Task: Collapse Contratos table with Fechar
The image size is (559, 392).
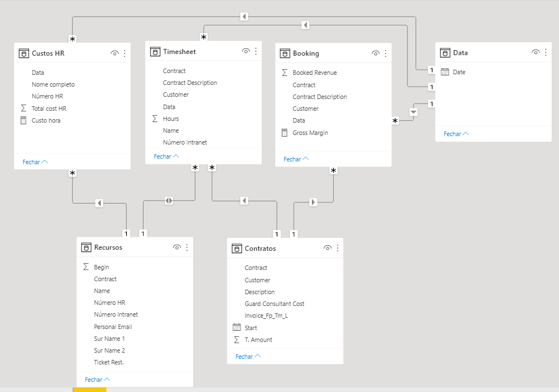Action: [248, 357]
